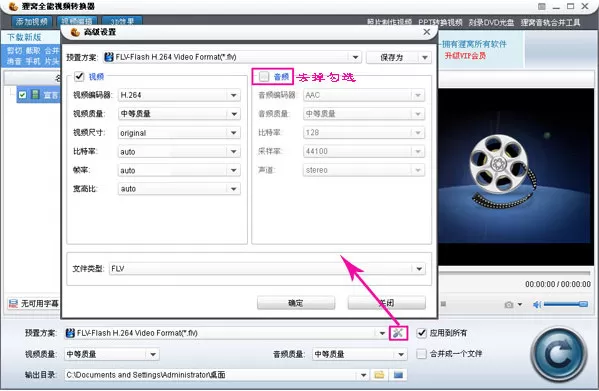Image resolution: width=599 pixels, height=391 pixels.
Task: Open the 视频尺寸 original dropdown
Action: click(x=179, y=132)
